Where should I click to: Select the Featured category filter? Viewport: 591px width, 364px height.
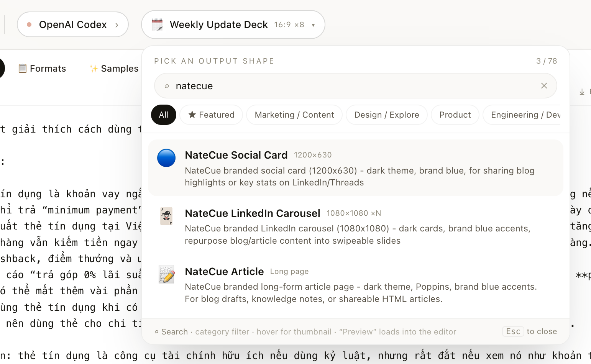(x=211, y=115)
